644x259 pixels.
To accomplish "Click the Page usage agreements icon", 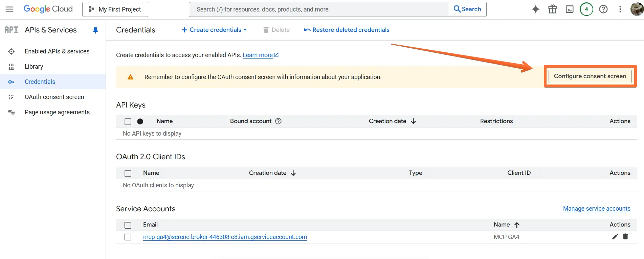I will point(11,112).
